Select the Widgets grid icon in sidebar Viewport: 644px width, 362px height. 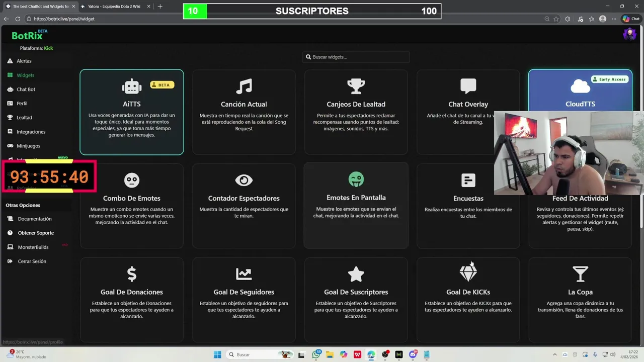tap(10, 75)
